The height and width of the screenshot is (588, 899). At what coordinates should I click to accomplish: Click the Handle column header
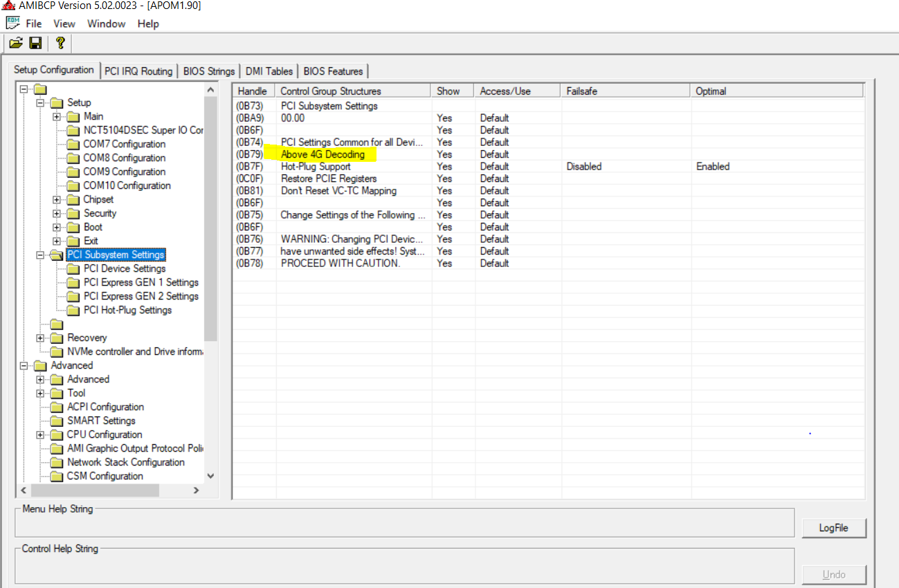pyautogui.click(x=253, y=91)
